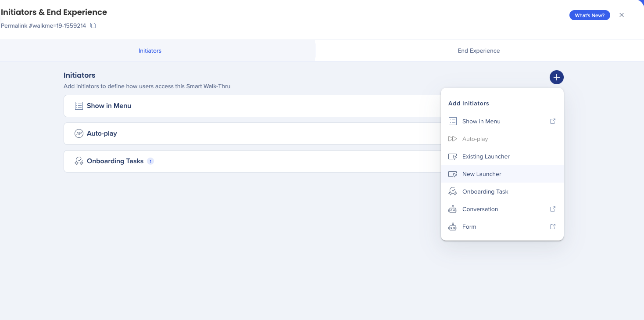This screenshot has height=320, width=644.
Task: Click the Onboarding Tasks row icon
Action: pos(79,161)
